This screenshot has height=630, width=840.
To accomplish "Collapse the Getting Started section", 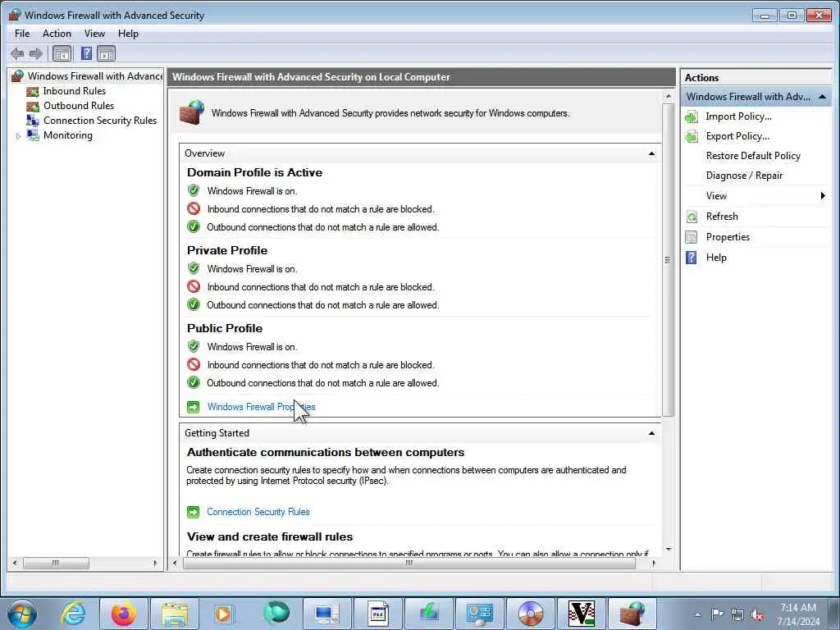I will pos(651,433).
